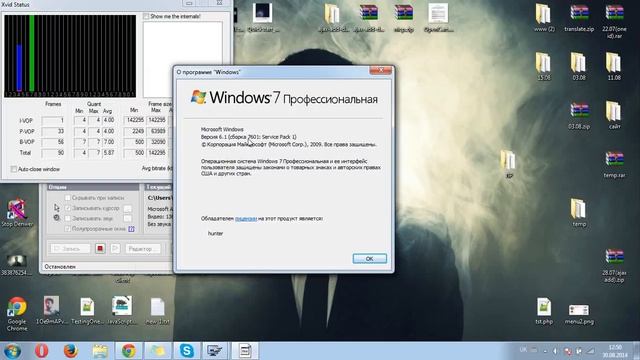Image resolution: width=640 pixels, height=360 pixels.
Task: Switch to the document-icon app on taskbar
Action: (x=245, y=351)
